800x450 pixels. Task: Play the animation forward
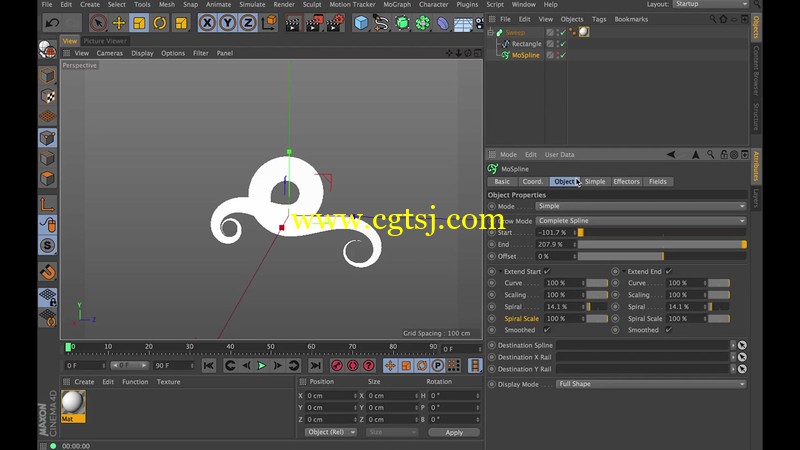click(x=262, y=365)
